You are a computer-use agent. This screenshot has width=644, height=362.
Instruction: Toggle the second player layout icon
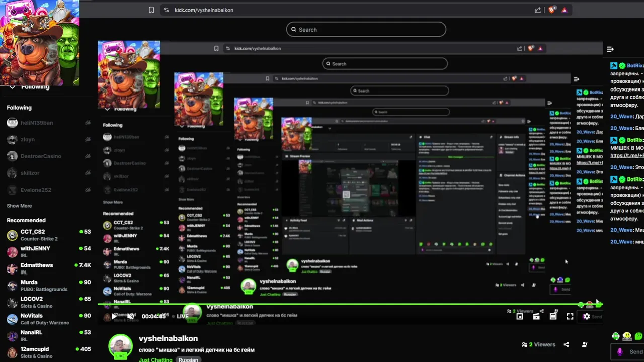coord(536,316)
